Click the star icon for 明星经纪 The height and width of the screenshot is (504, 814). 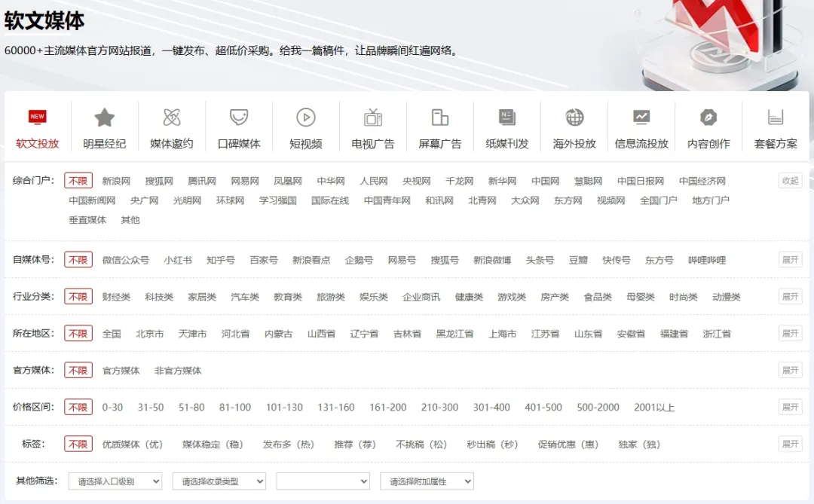pos(104,118)
